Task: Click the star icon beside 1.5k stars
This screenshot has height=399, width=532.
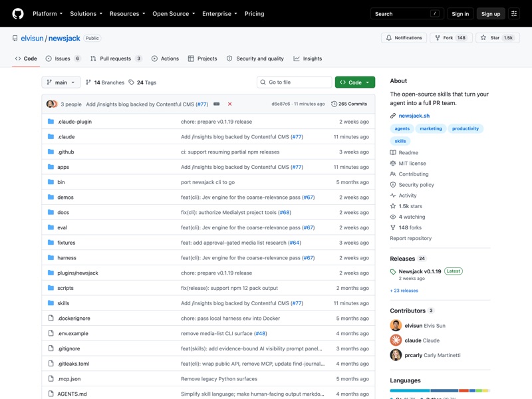Action: point(393,206)
